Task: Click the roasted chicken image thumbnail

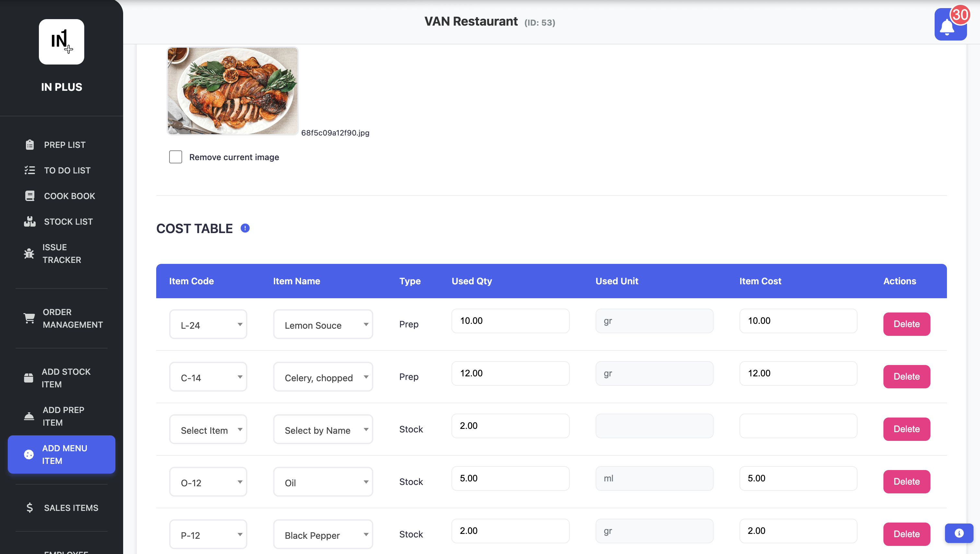Action: point(232,91)
